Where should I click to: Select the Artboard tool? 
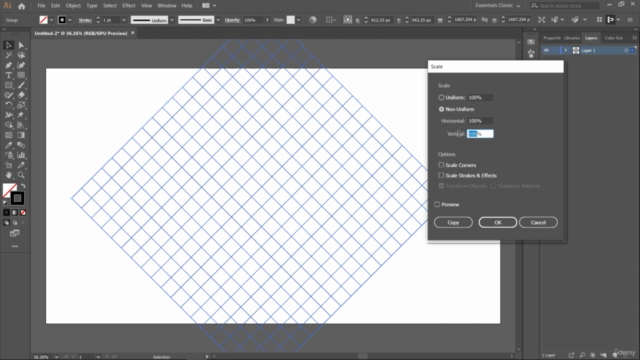pos(9,165)
